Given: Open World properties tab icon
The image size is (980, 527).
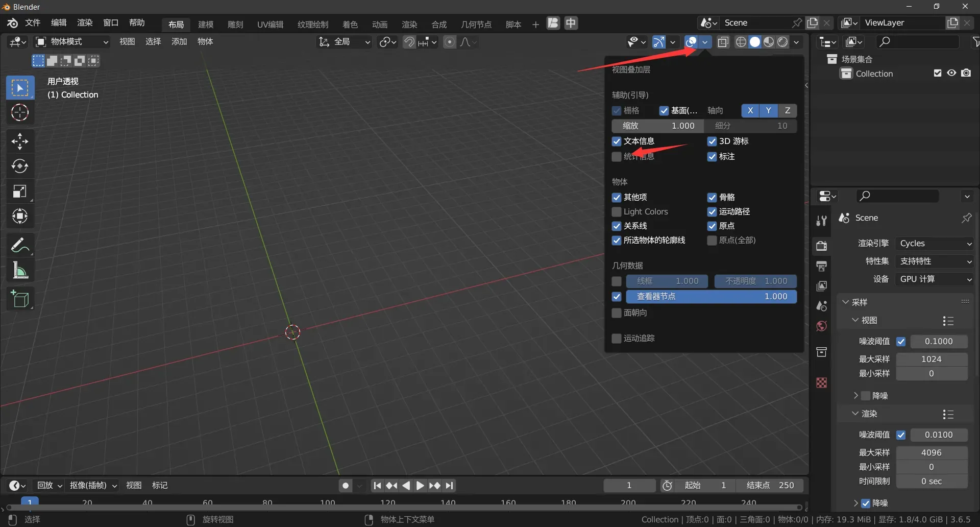Looking at the screenshot, I should point(821,326).
